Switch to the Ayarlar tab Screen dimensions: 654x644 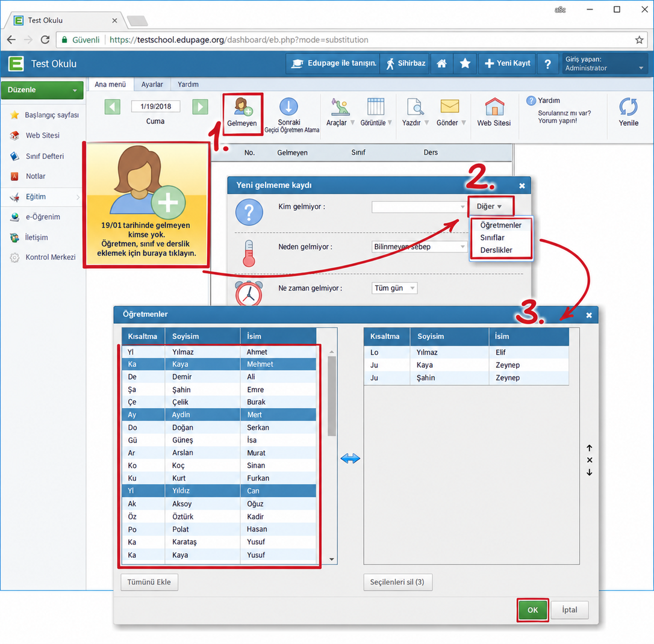pos(152,84)
